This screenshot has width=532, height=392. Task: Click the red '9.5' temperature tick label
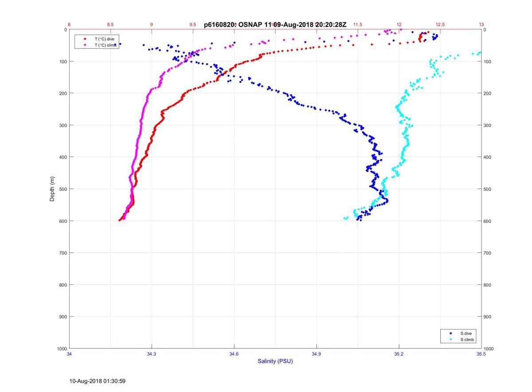pos(193,25)
